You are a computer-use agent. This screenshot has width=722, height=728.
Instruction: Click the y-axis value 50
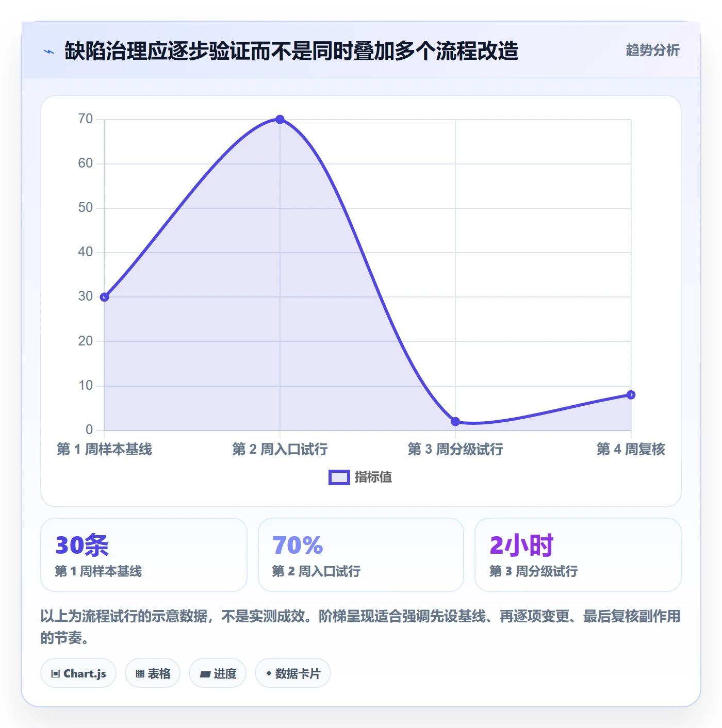pos(86,208)
